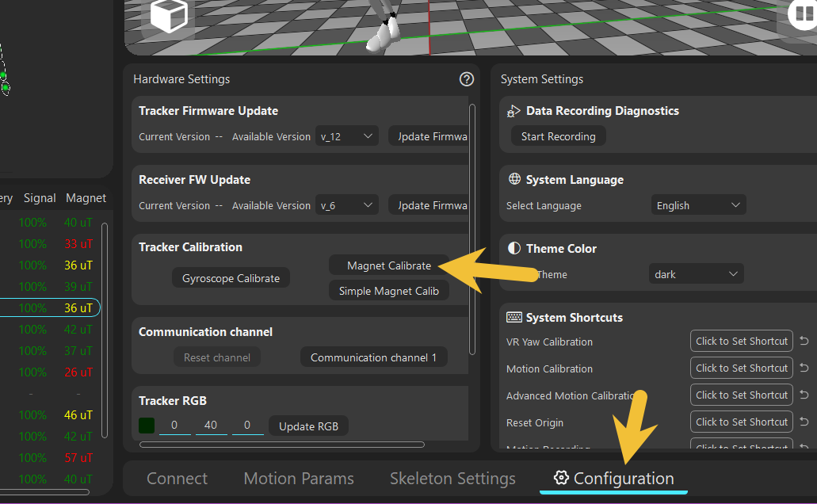Go to the Skeleton Settings tab

pyautogui.click(x=452, y=479)
